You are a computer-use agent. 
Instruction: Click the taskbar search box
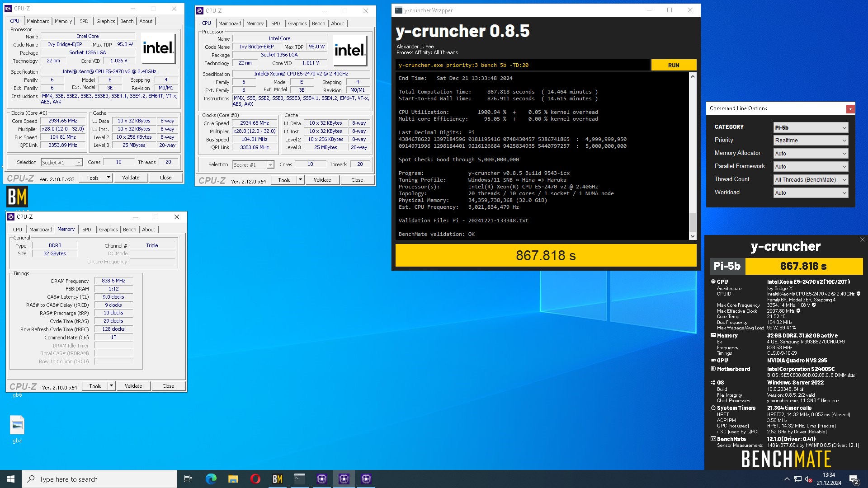click(99, 479)
